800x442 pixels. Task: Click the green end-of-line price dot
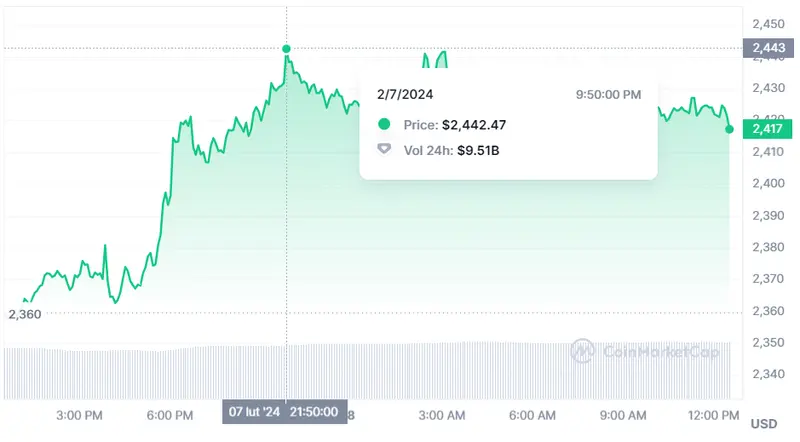point(729,129)
